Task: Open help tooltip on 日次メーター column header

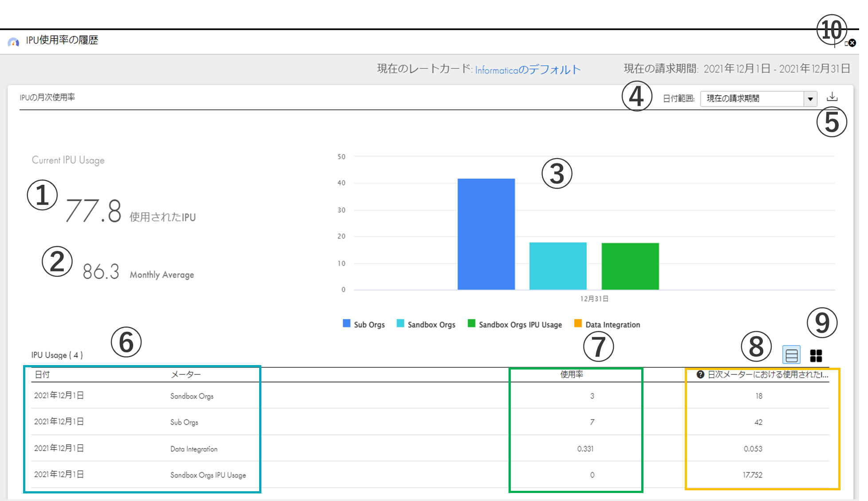Action: pos(700,374)
